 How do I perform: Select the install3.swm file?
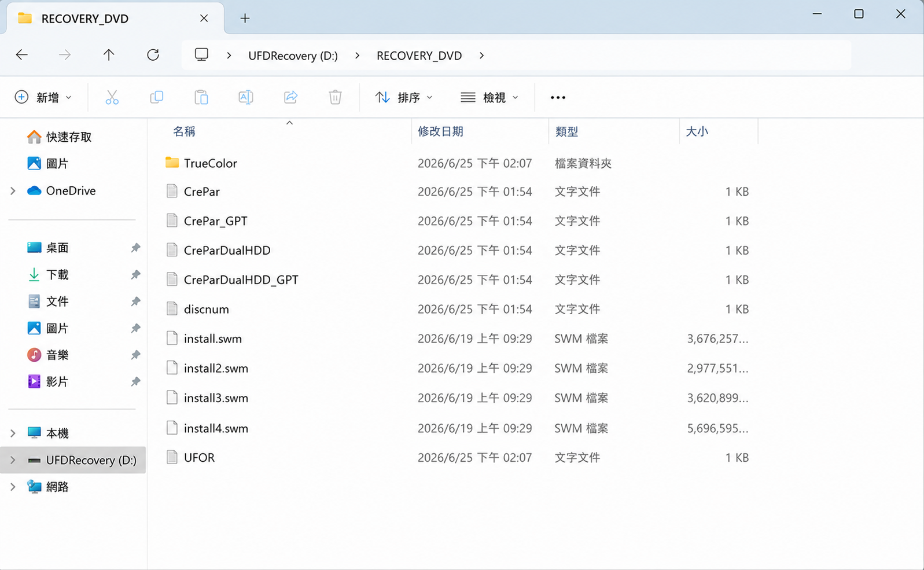pos(216,398)
